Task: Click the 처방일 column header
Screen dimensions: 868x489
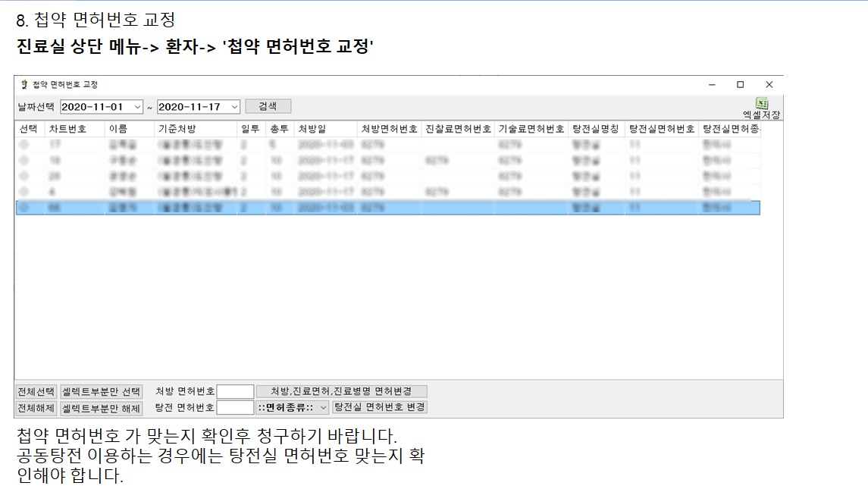Action: pyautogui.click(x=312, y=129)
